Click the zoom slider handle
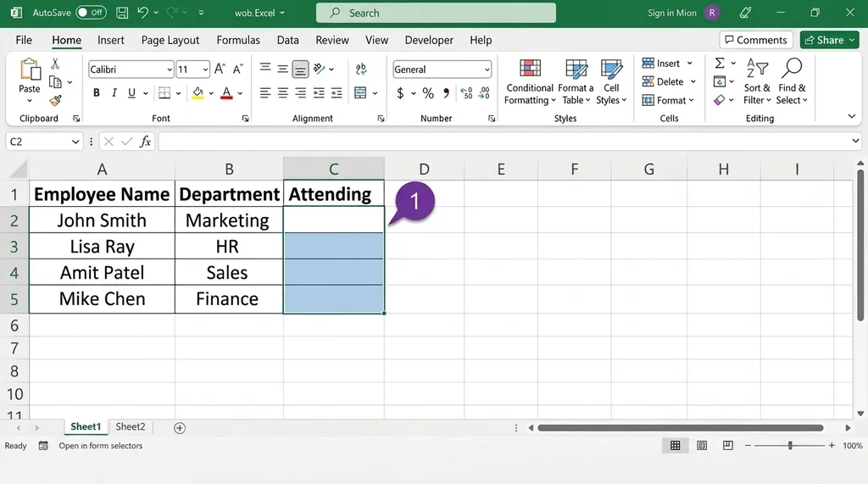Viewport: 868px width, 484px height. 790,445
